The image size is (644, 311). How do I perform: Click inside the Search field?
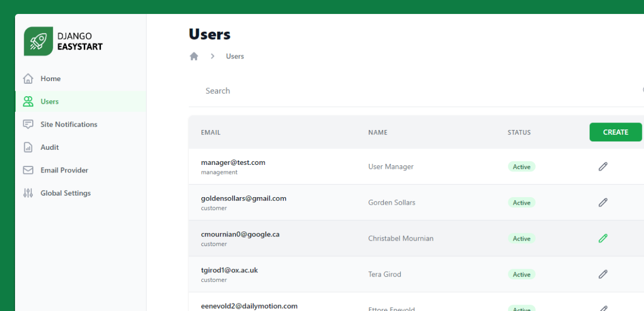click(268, 90)
